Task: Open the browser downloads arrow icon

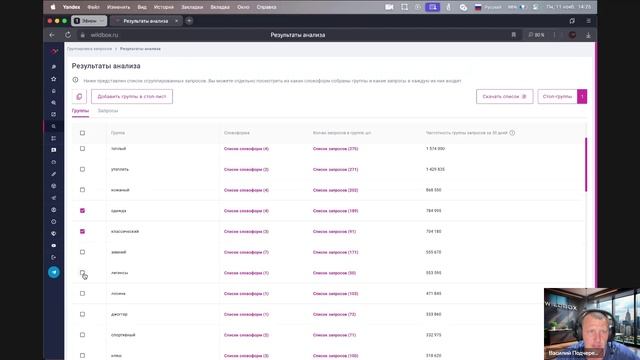Action: click(x=588, y=35)
